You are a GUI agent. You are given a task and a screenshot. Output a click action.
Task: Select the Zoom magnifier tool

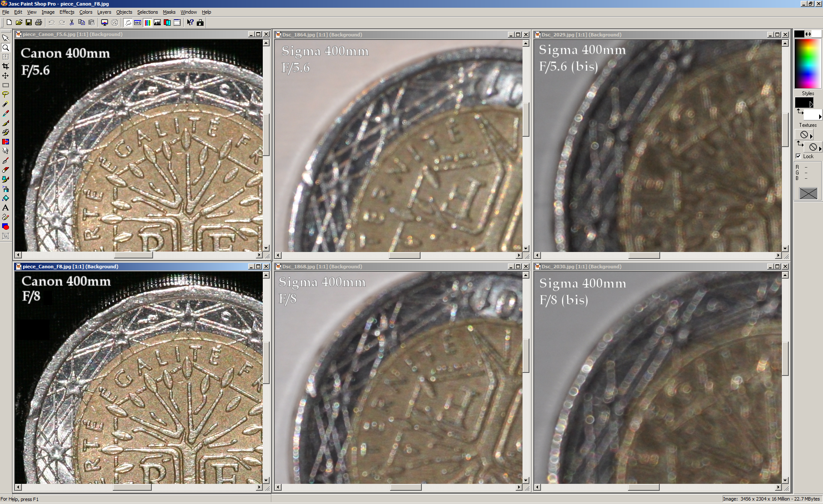point(6,48)
